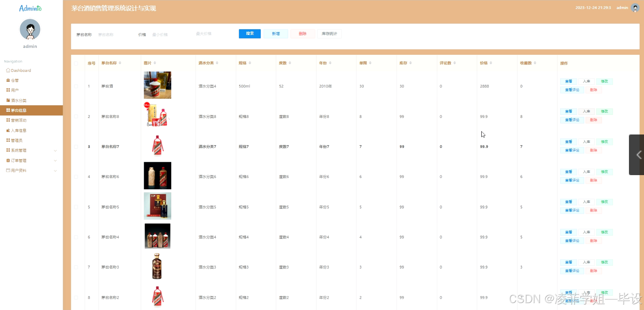This screenshot has width=644, height=310.
Task: Click the 仓管 briefcase icon
Action: (x=8, y=80)
